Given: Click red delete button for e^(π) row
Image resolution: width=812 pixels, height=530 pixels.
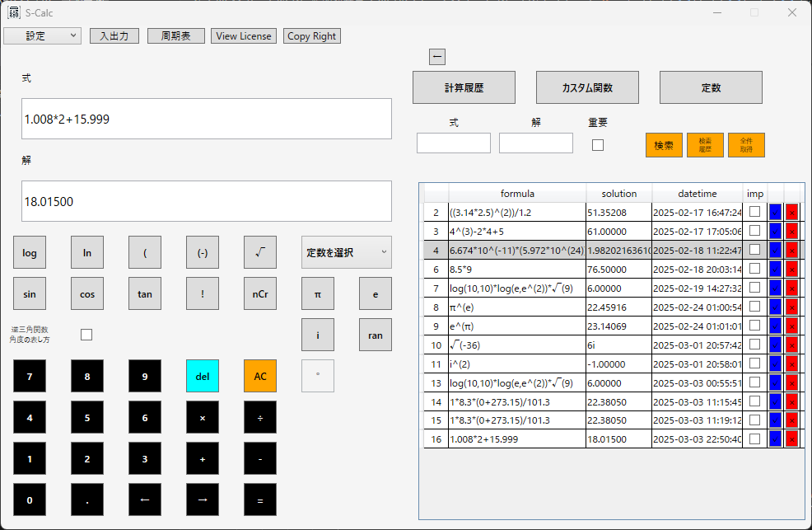Looking at the screenshot, I should [x=791, y=326].
